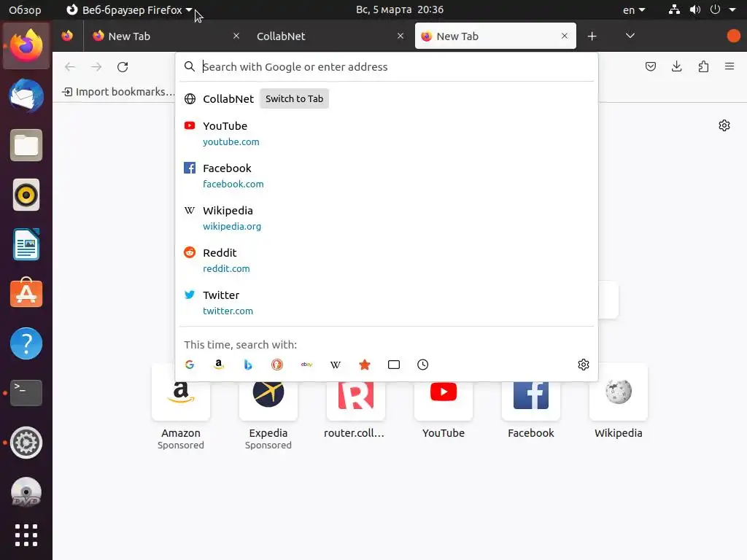Image resolution: width=747 pixels, height=560 pixels.
Task: Open new tab with plus button
Action: click(592, 36)
